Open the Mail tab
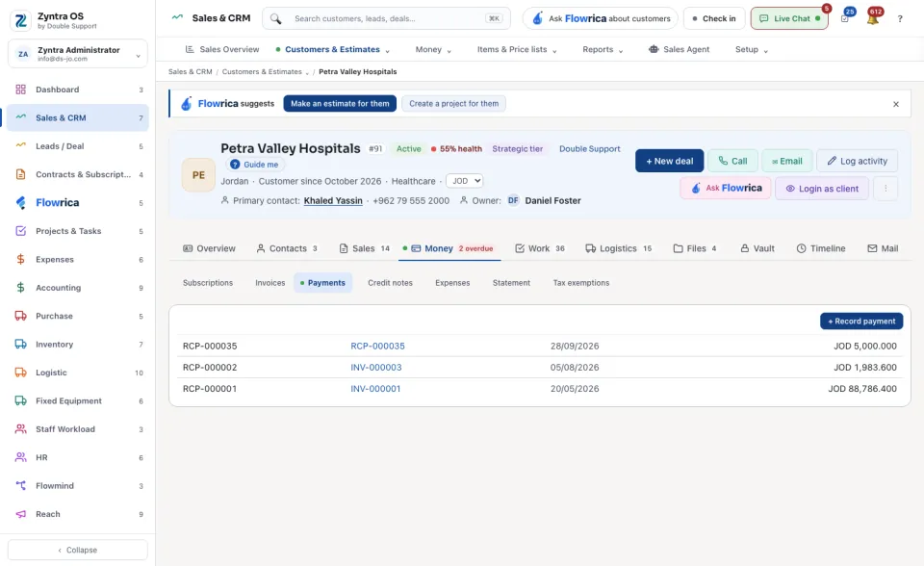This screenshot has width=924, height=566. pos(883,248)
